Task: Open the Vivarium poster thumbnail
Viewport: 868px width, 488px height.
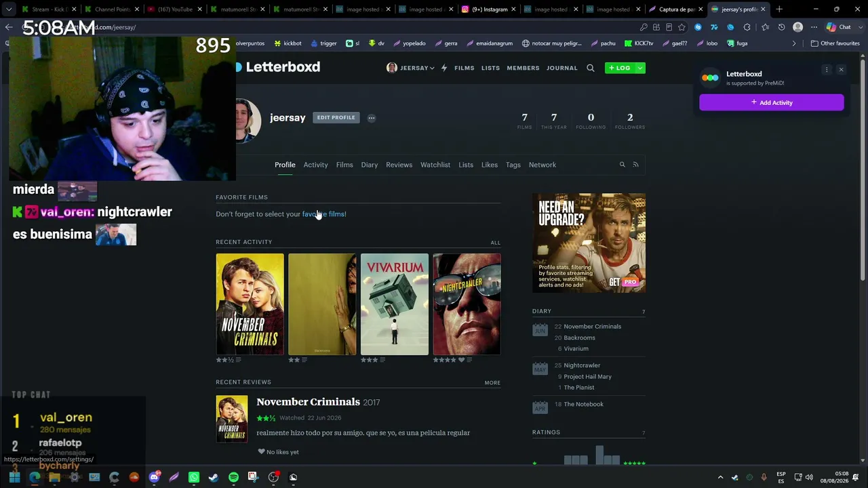Action: (x=395, y=304)
